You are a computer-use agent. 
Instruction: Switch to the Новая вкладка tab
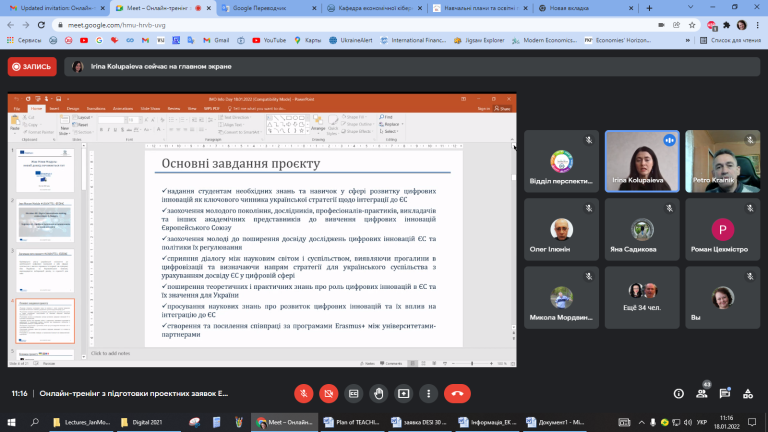[586, 8]
